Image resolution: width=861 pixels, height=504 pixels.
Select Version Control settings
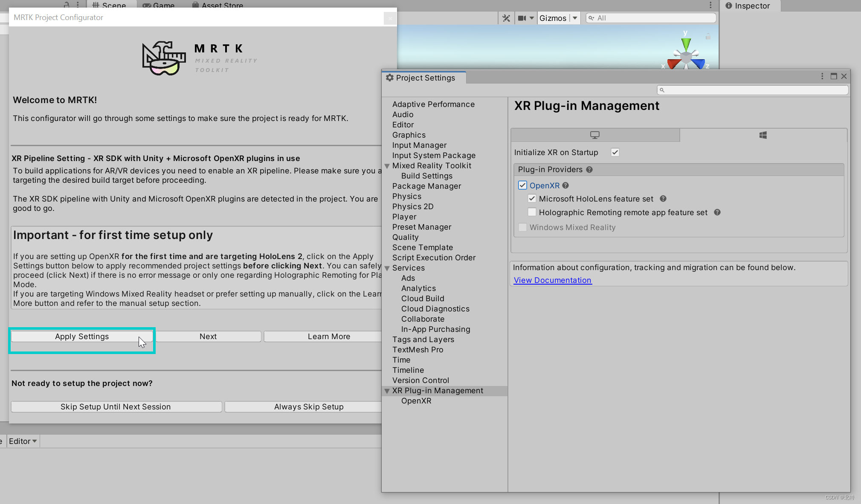click(x=420, y=380)
